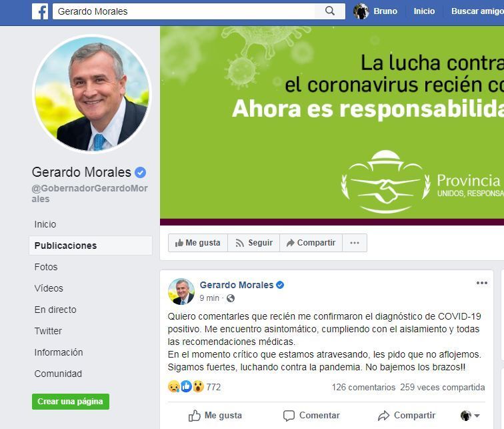
Task: Open the Publicaciones section in sidebar
Action: click(90, 246)
